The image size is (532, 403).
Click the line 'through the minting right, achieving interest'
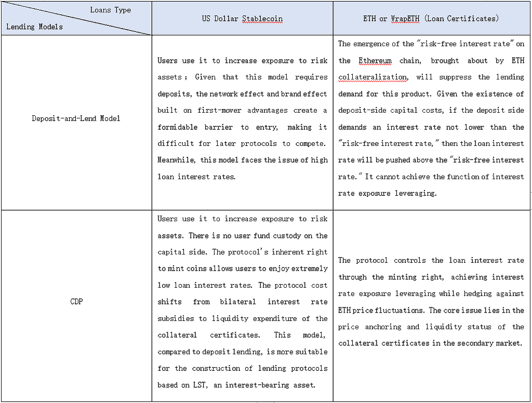coord(431,277)
